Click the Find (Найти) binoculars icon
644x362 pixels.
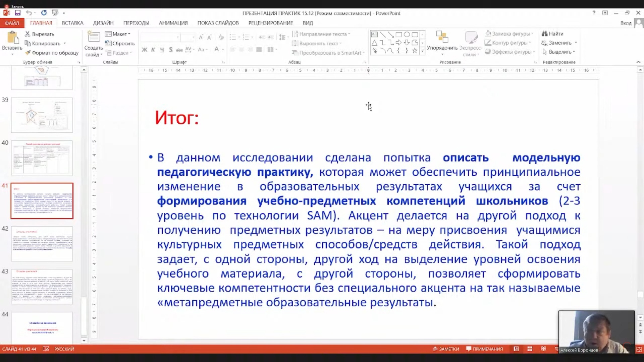[545, 34]
